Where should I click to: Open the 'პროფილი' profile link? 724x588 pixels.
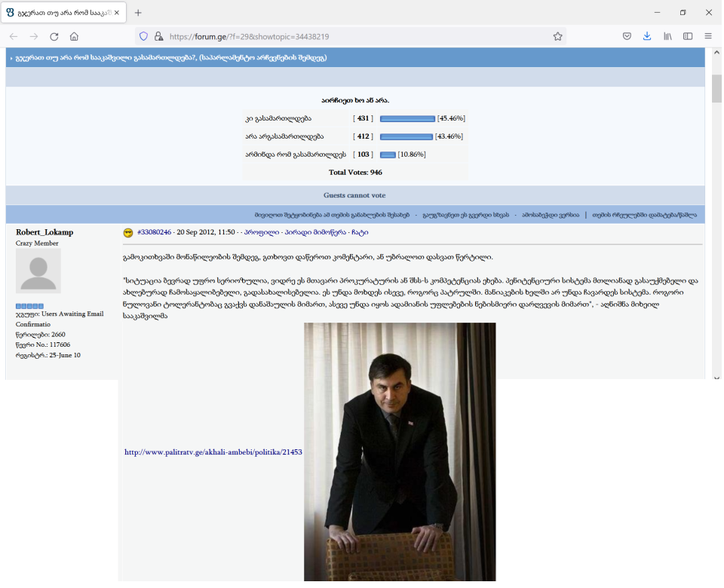coord(262,232)
